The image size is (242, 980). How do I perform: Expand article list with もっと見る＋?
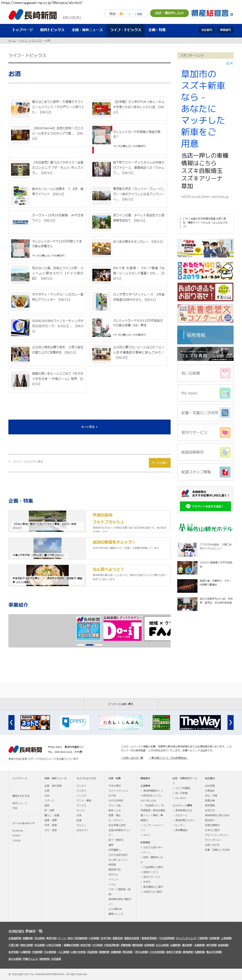pyautogui.click(x=89, y=427)
